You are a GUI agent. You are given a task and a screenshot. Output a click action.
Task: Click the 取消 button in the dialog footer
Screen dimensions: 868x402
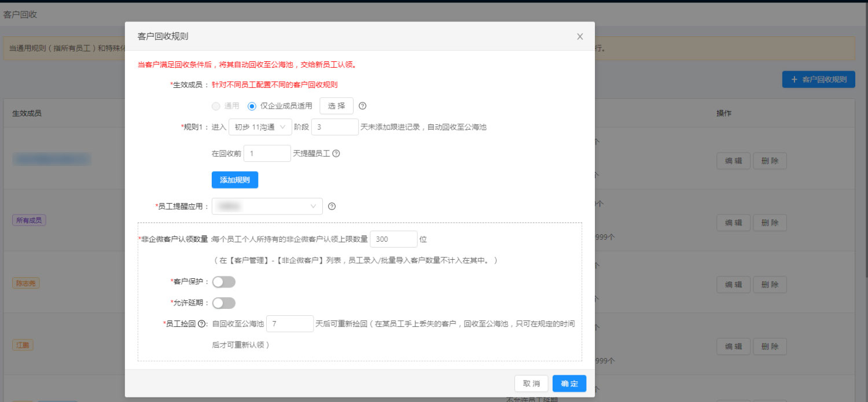(x=531, y=383)
